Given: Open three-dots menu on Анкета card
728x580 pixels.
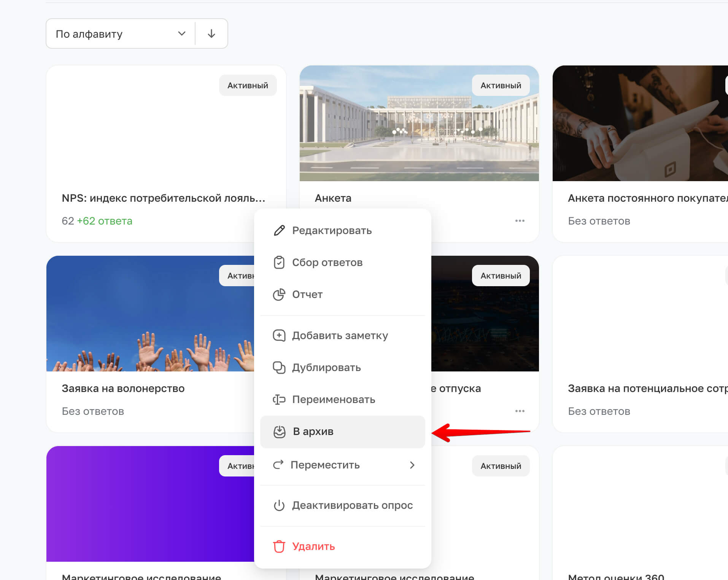Looking at the screenshot, I should point(520,221).
